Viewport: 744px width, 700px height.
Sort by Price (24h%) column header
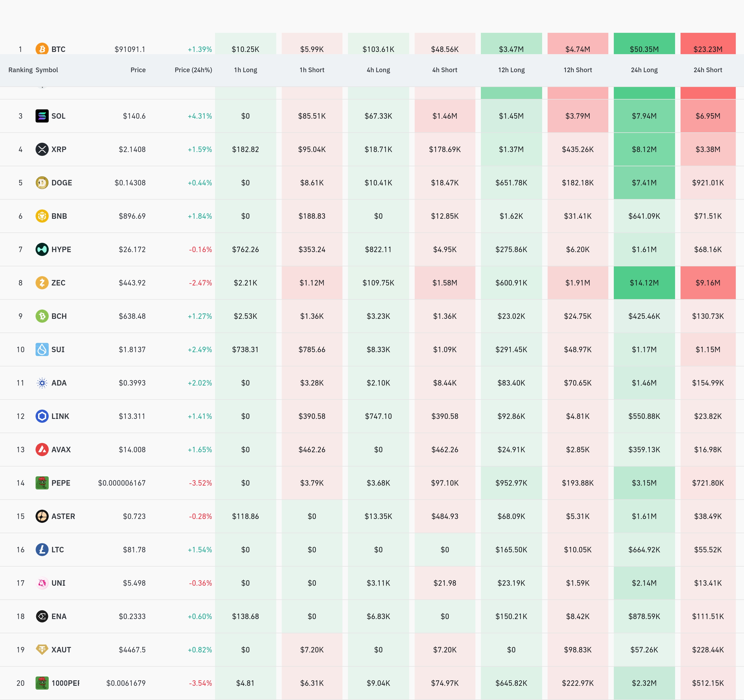[x=193, y=70]
